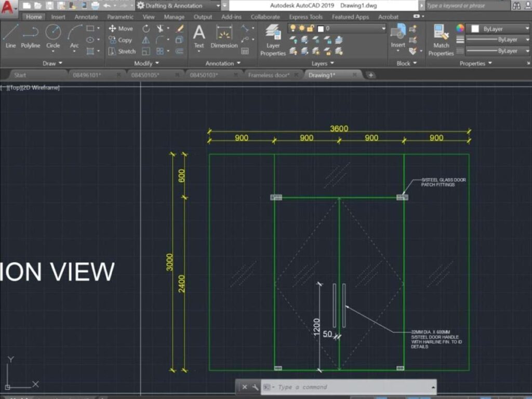
Task: Click the Hatch tool icon
Action: pyautogui.click(x=90, y=51)
